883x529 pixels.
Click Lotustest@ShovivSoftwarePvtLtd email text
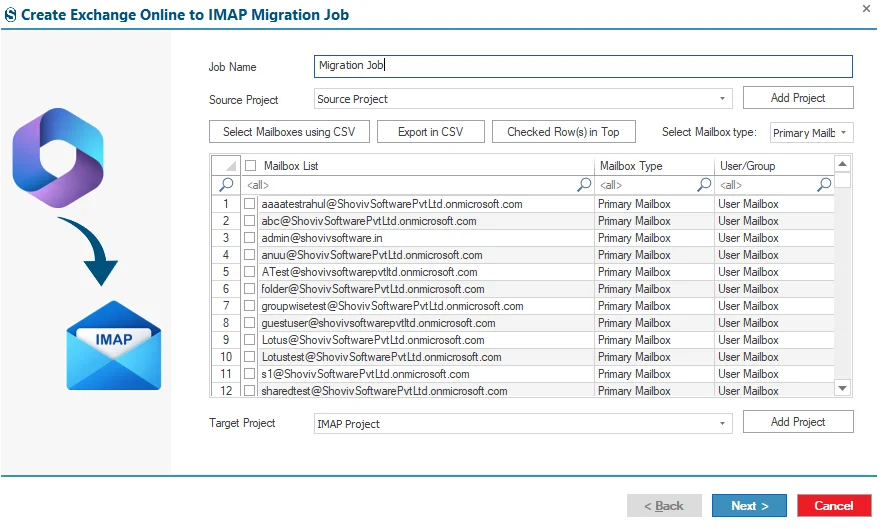coord(381,357)
